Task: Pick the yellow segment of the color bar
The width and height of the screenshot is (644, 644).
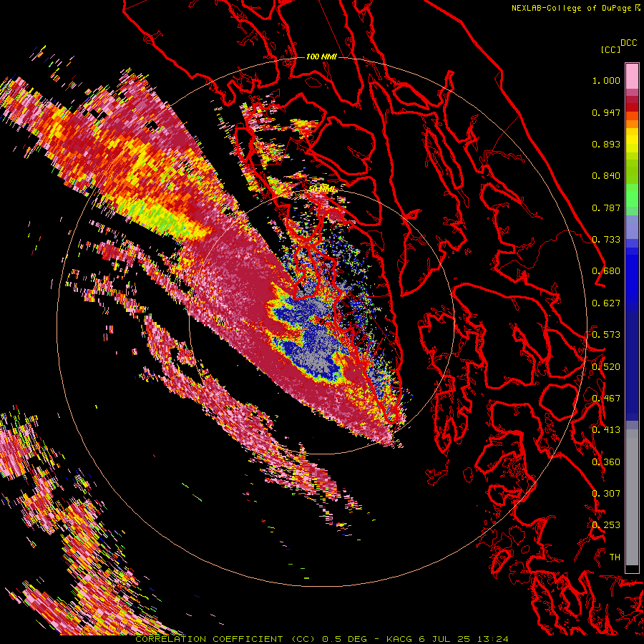Action: 632,141
